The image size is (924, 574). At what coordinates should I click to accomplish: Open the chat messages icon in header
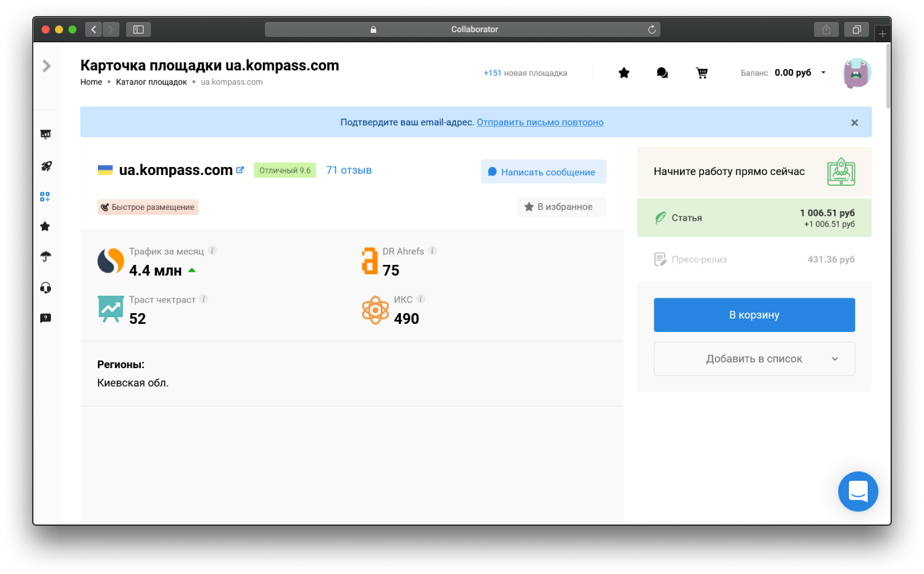[662, 73]
